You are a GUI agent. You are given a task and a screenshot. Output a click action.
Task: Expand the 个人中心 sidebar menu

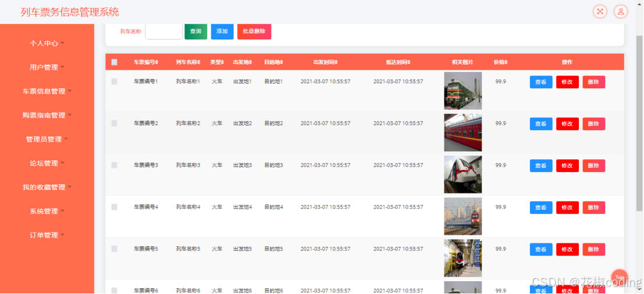point(47,43)
